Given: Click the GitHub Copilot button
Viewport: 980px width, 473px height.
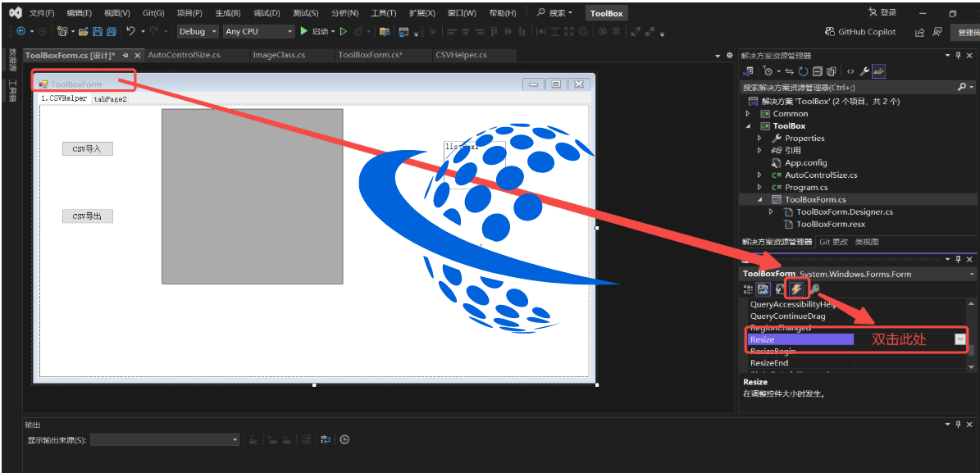Looking at the screenshot, I should 860,32.
